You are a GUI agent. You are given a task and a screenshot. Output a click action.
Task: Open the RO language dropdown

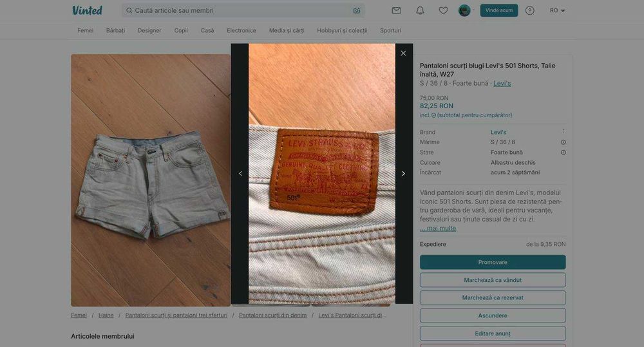557,11
